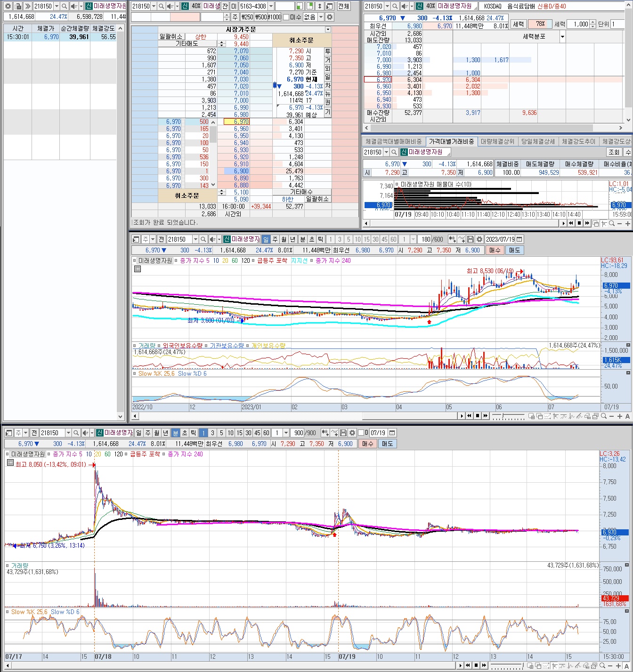
Task: Open 주 type dropdown in minute chart toolbar
Action: pos(26,433)
